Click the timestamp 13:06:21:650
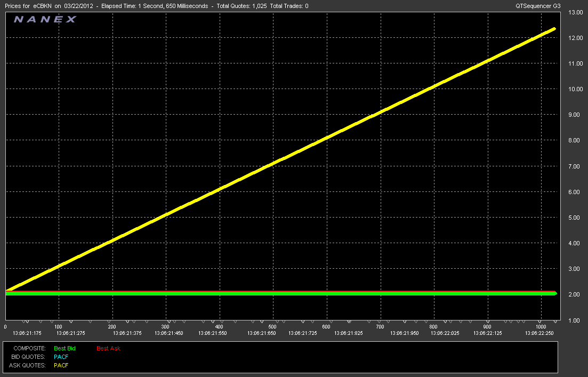 pyautogui.click(x=262, y=333)
